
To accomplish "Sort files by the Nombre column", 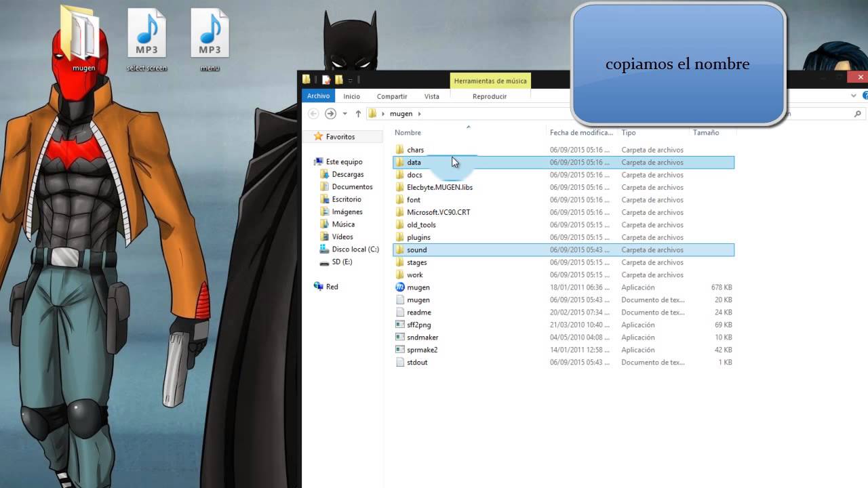I will [408, 133].
